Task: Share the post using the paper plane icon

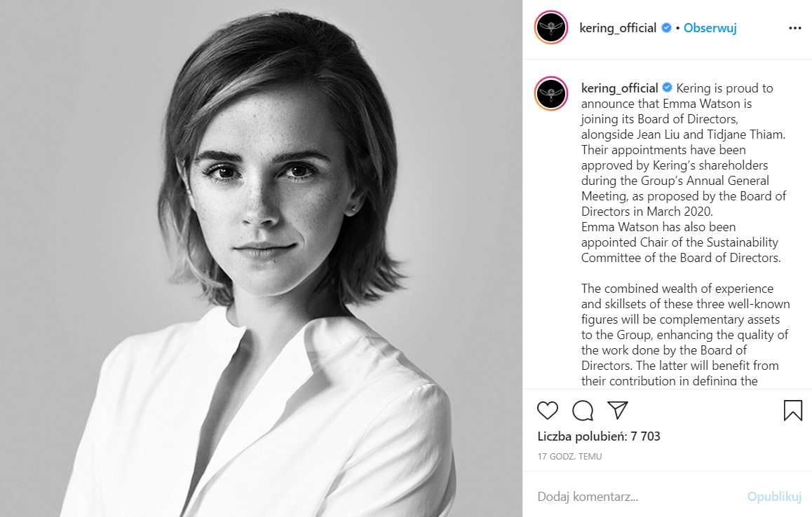Action: click(x=618, y=411)
